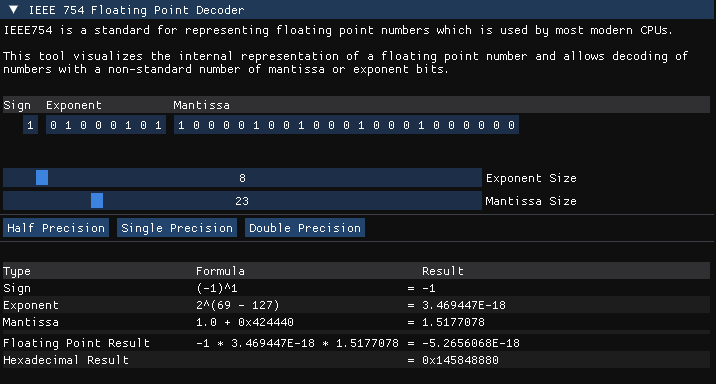Image resolution: width=716 pixels, height=384 pixels.
Task: Collapse the IEEE 754 Floating Point Decoder window
Action: [13, 10]
